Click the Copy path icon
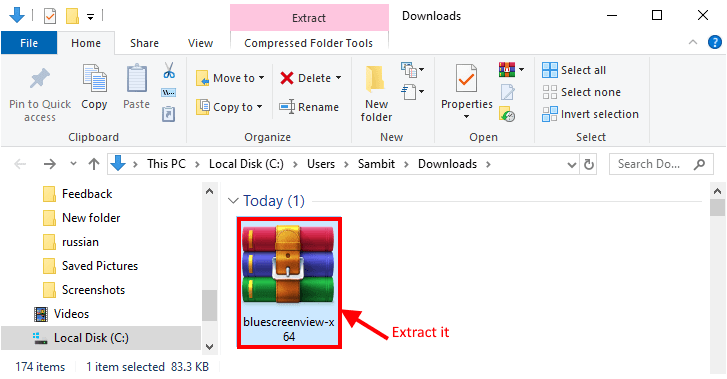Viewport: 727px width, 379px height. click(168, 93)
